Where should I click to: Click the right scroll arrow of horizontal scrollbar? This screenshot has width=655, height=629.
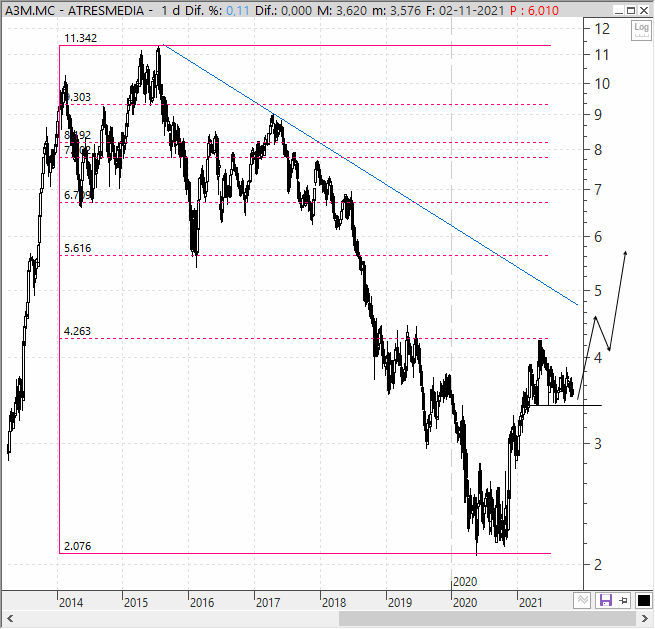tap(645, 619)
